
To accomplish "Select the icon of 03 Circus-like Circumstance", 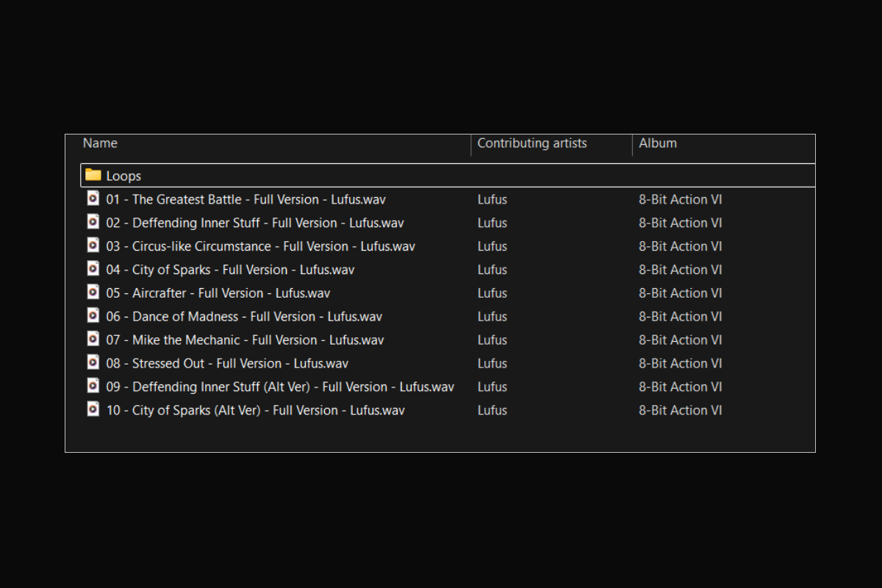I will click(93, 245).
